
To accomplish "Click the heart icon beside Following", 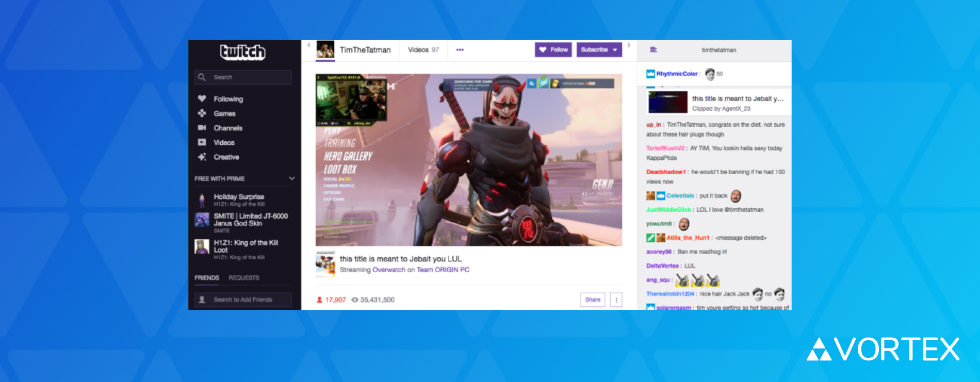I will tap(202, 98).
